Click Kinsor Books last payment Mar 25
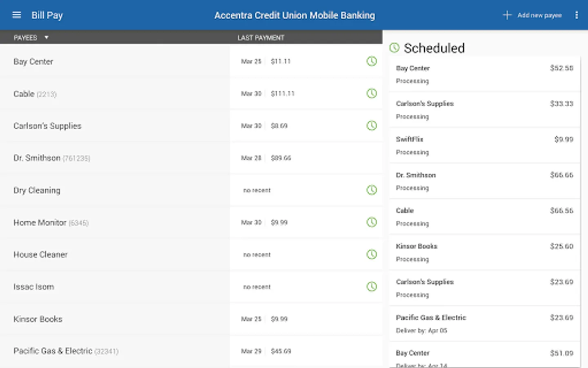This screenshot has width=588, height=368. point(251,319)
